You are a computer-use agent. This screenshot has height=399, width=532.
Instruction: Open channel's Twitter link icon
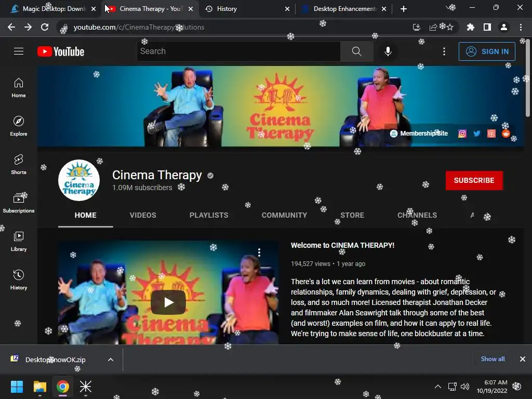click(x=477, y=134)
